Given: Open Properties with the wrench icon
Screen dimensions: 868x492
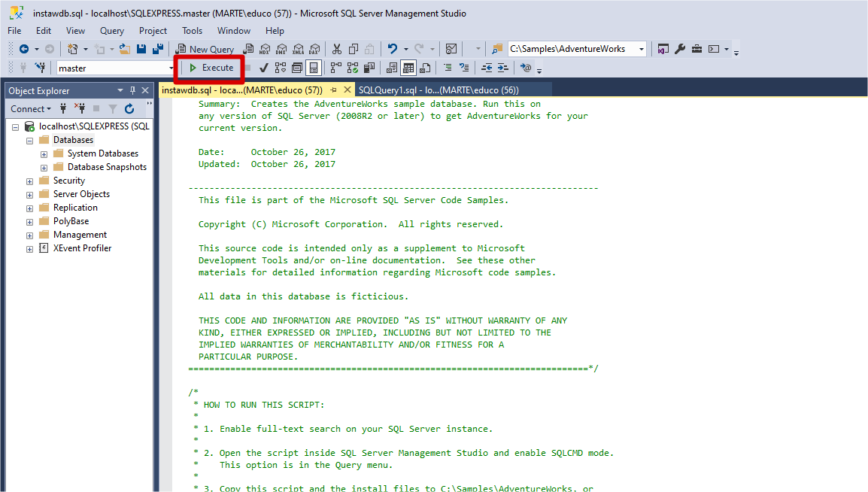Looking at the screenshot, I should click(680, 49).
